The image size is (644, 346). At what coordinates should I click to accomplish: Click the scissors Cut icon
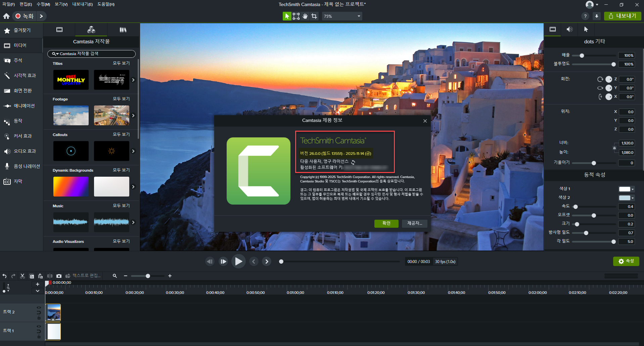point(22,276)
